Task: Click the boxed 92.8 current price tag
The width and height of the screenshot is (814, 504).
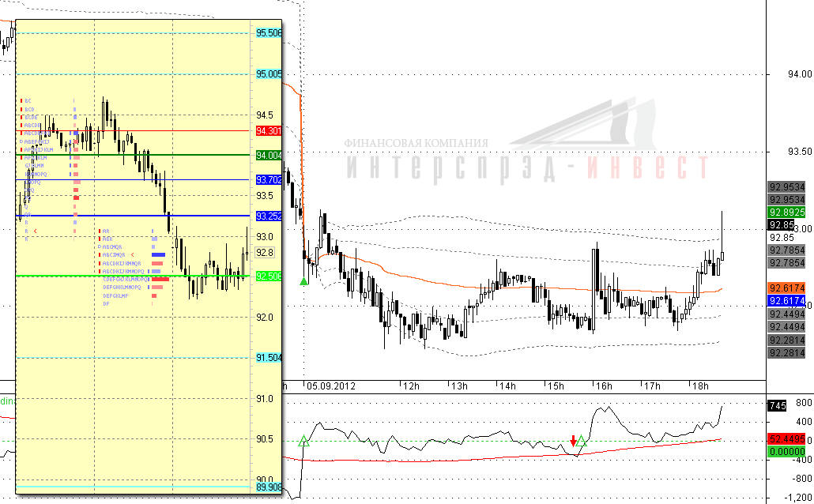Action: coord(265,252)
